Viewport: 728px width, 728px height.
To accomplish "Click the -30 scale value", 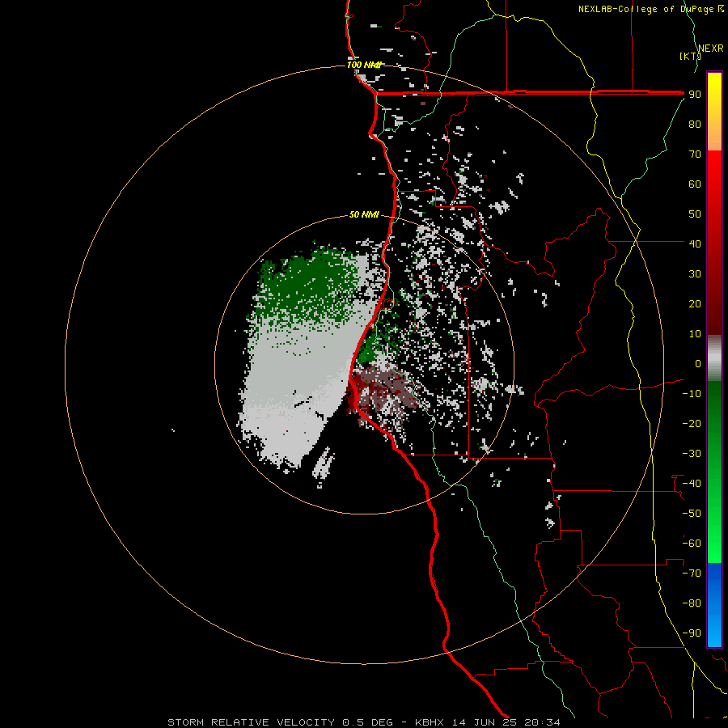I will tap(692, 454).
